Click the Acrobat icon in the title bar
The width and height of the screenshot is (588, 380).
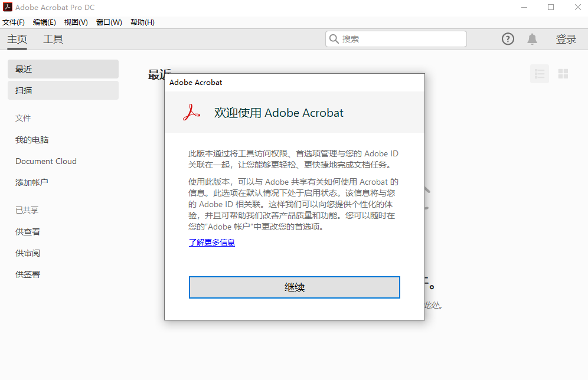(x=8, y=7)
